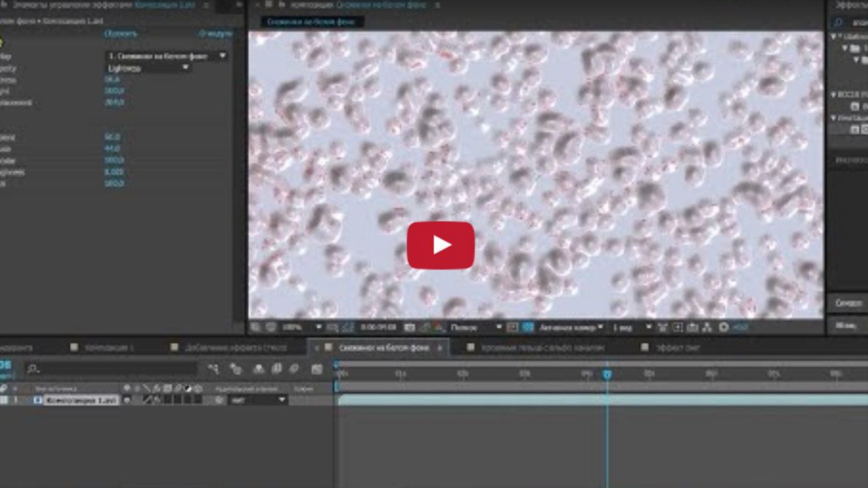Viewport: 868px width, 488px height.
Task: Toggle visibility eye of Композиция 1.avi layer
Action: click(3, 400)
